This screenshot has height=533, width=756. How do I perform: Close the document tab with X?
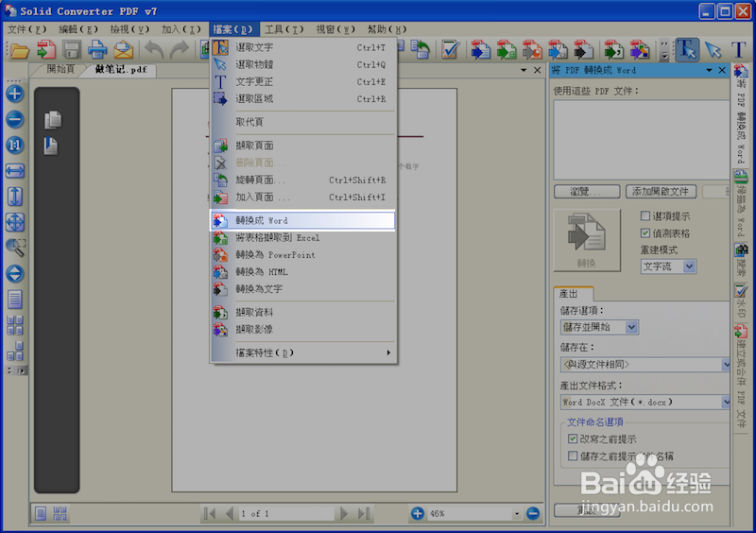(x=537, y=71)
